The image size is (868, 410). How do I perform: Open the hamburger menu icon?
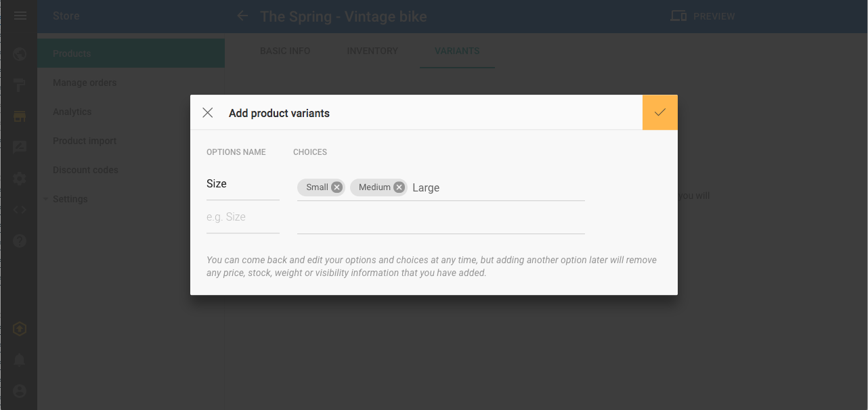20,16
